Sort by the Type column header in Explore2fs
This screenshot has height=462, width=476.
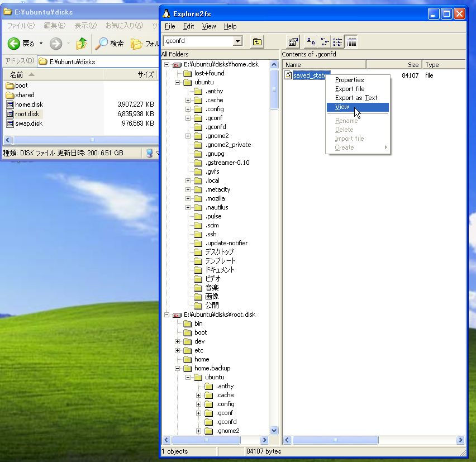(444, 65)
